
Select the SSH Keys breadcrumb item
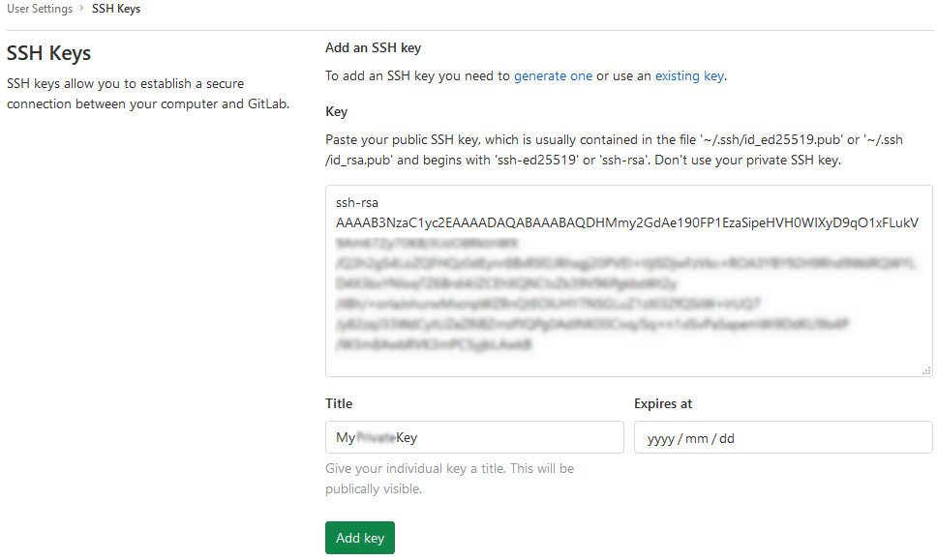click(x=116, y=9)
